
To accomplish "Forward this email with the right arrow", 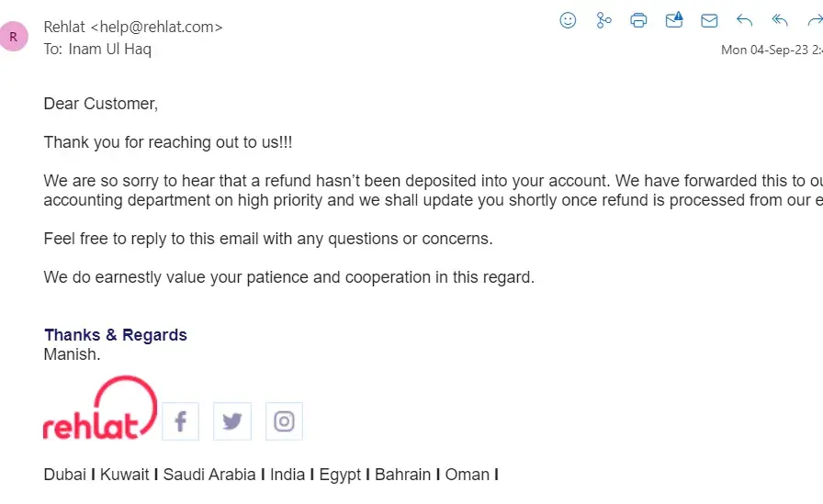I will tap(814, 20).
